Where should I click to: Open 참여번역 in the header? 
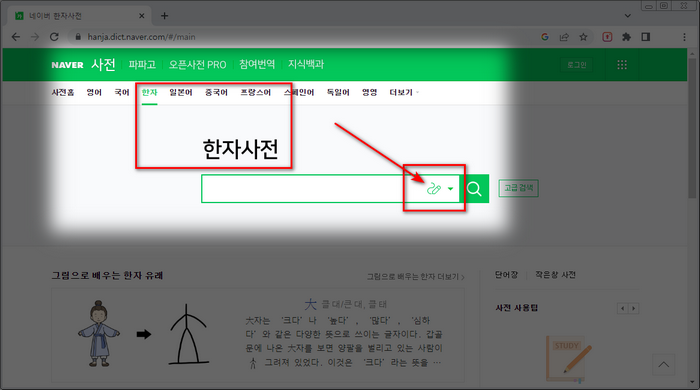257,64
